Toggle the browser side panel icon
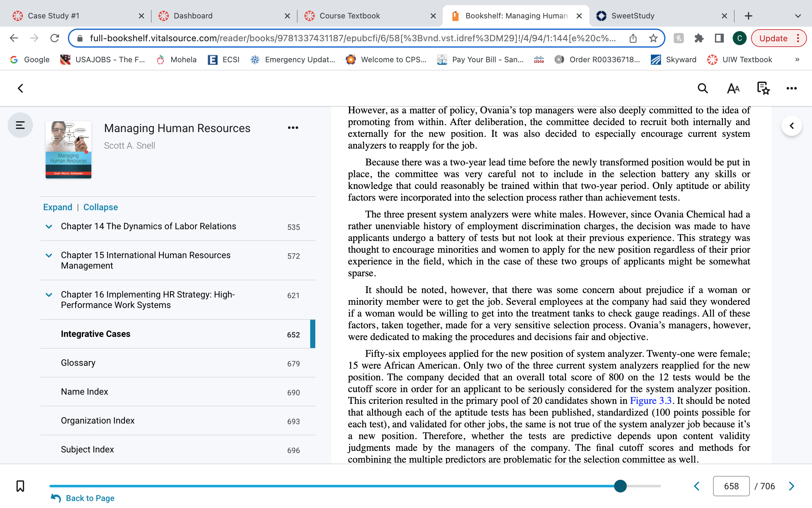This screenshot has width=812, height=508. coord(719,38)
